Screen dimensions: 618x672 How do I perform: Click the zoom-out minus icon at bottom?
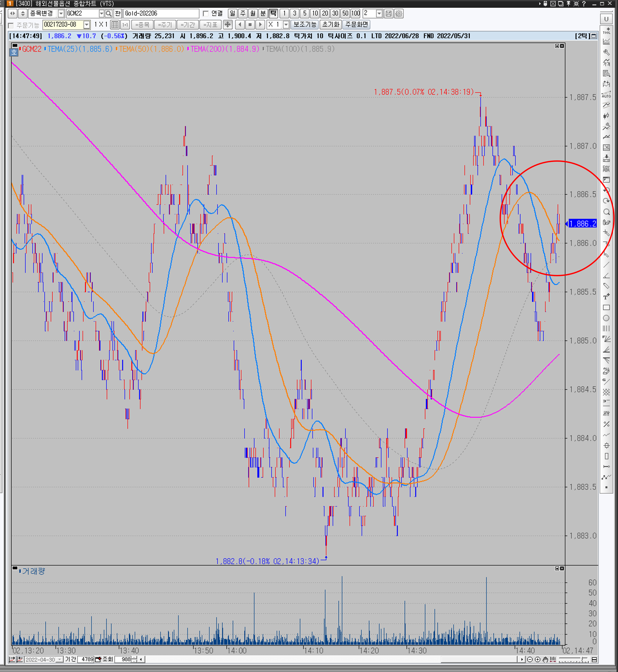pyautogui.click(x=530, y=659)
